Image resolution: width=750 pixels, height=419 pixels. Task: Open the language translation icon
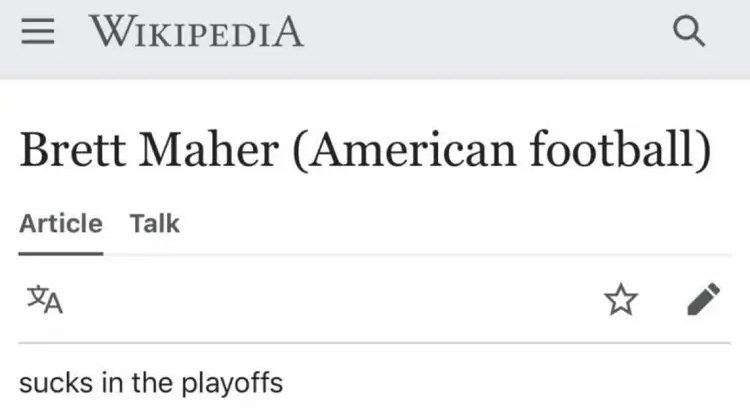point(45,300)
